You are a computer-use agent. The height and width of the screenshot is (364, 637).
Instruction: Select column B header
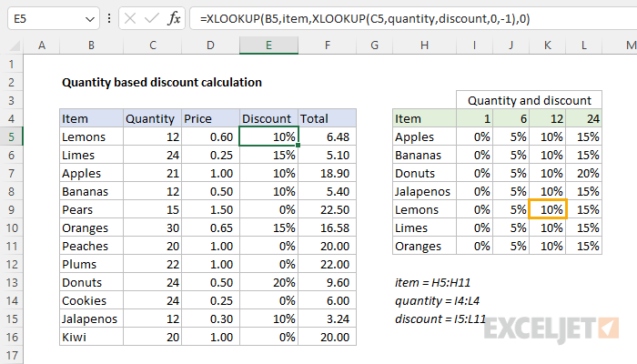point(91,45)
